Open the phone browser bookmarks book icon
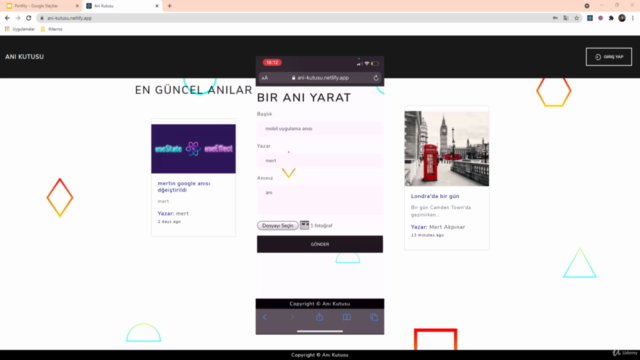The width and height of the screenshot is (640, 360). tap(347, 317)
